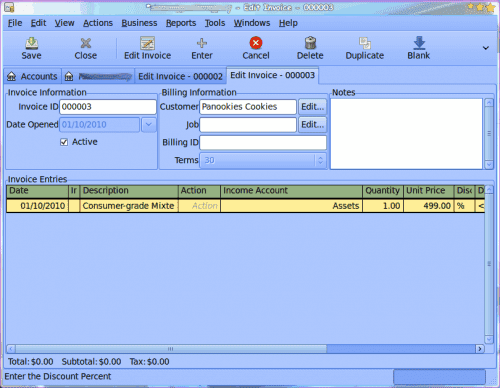Click the Unit Price column header
Viewport: 500px width, 388px height.
[x=428, y=191]
